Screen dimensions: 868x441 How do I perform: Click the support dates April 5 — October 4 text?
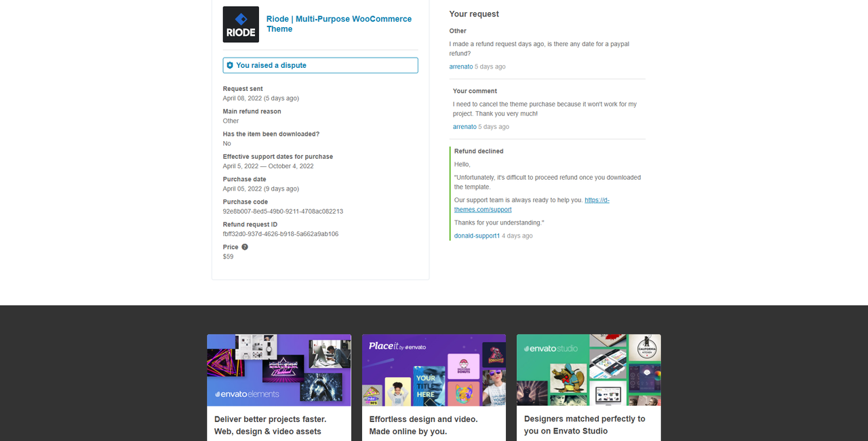pyautogui.click(x=269, y=166)
